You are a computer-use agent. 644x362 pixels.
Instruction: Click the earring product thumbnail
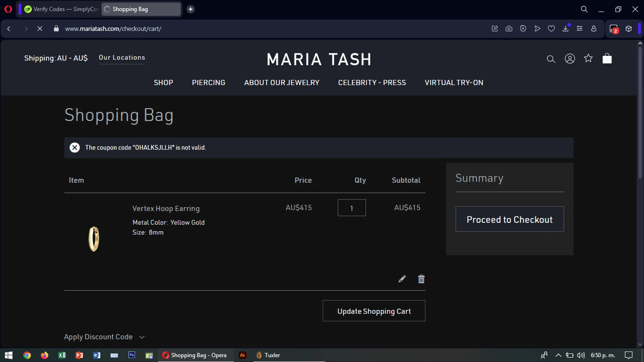tap(94, 239)
